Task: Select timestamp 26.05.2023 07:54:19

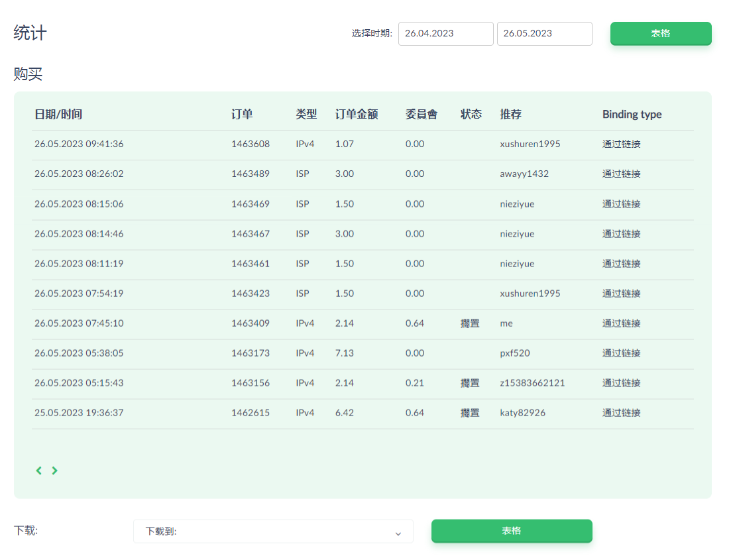Action: [80, 294]
